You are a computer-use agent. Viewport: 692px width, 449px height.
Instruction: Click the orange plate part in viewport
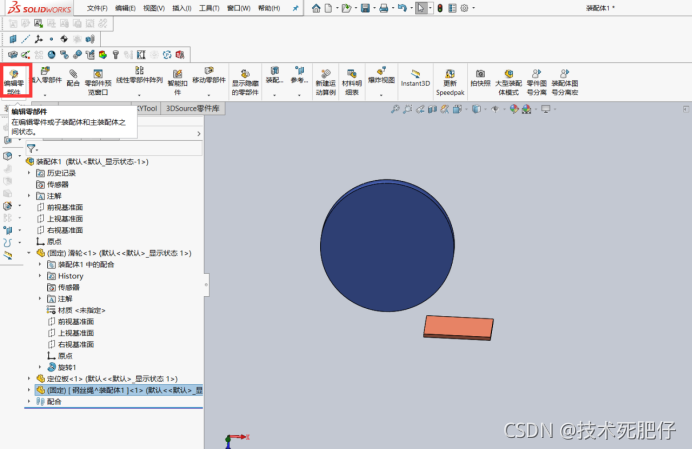coord(458,328)
